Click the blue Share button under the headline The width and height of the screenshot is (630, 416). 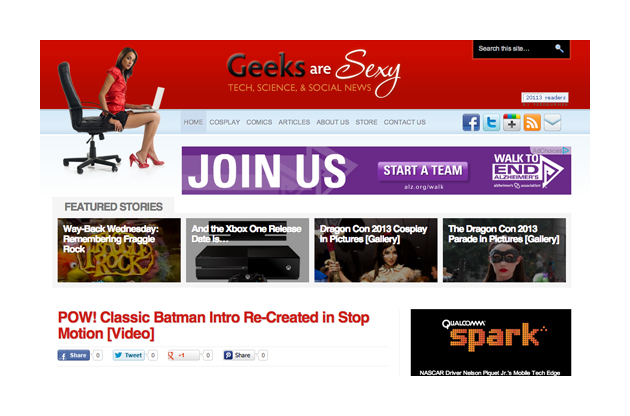pos(239,355)
